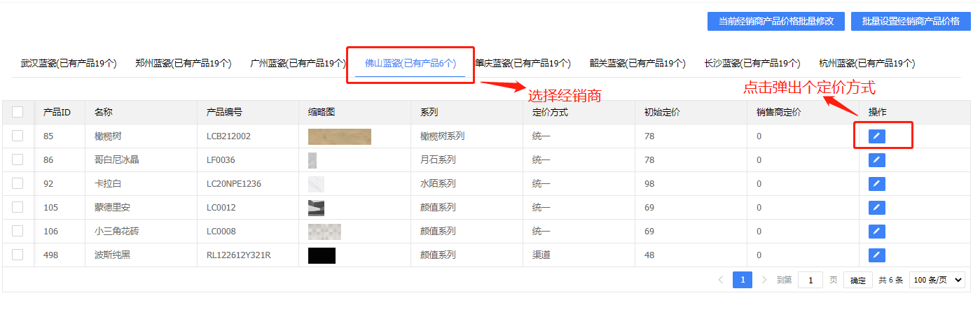This screenshot has height=319, width=980.
Task: Check the row checkbox for product ID 106
Action: point(18,231)
